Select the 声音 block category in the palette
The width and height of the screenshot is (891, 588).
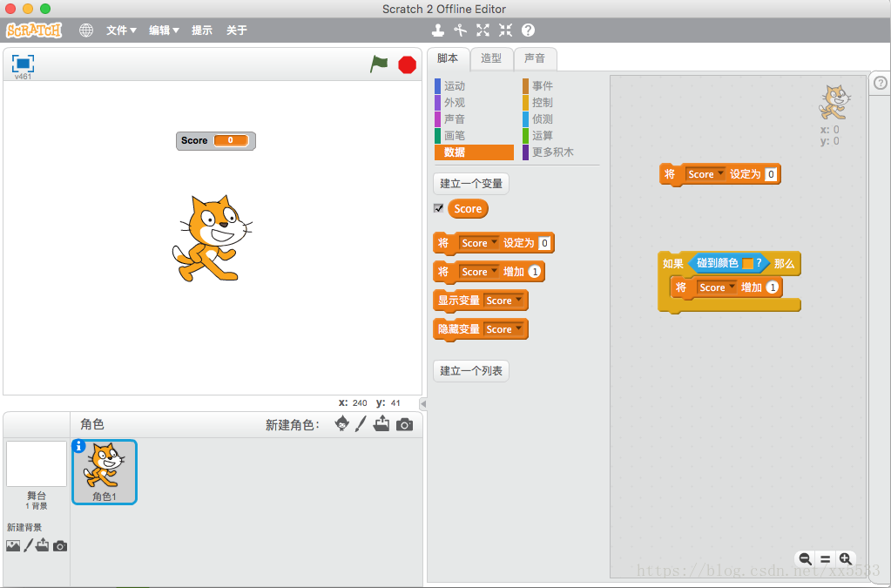click(x=474, y=118)
